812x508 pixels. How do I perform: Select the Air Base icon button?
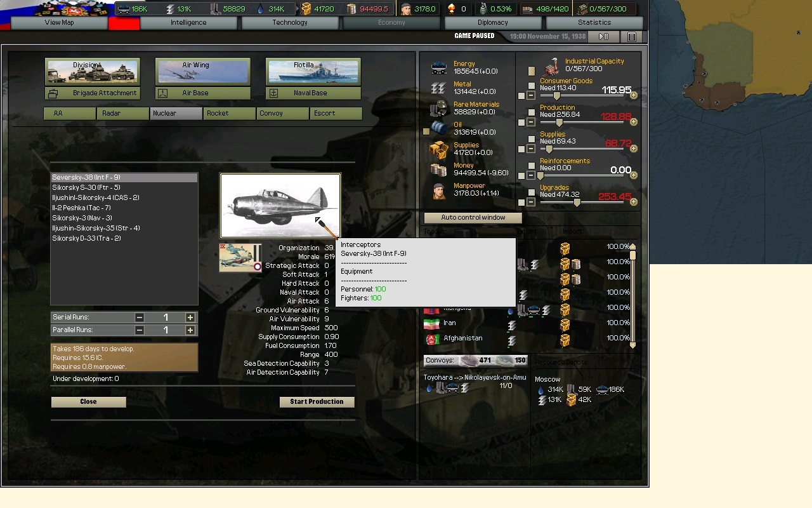click(x=163, y=93)
